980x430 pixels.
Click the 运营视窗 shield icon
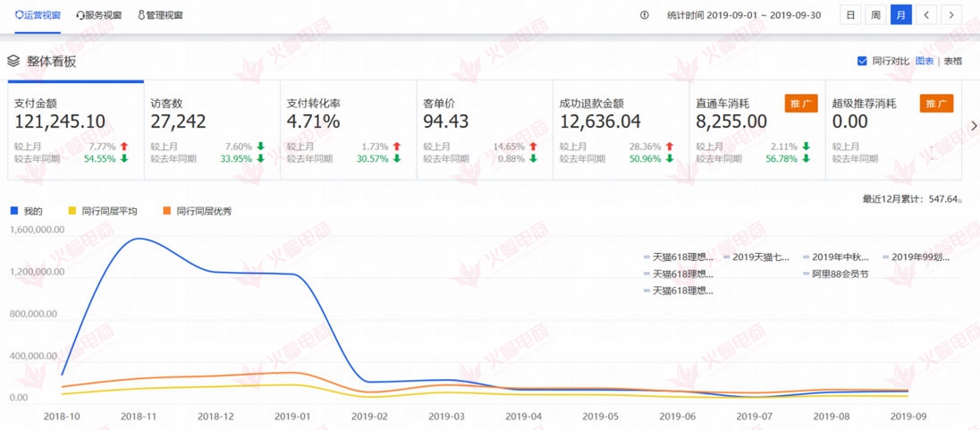20,15
